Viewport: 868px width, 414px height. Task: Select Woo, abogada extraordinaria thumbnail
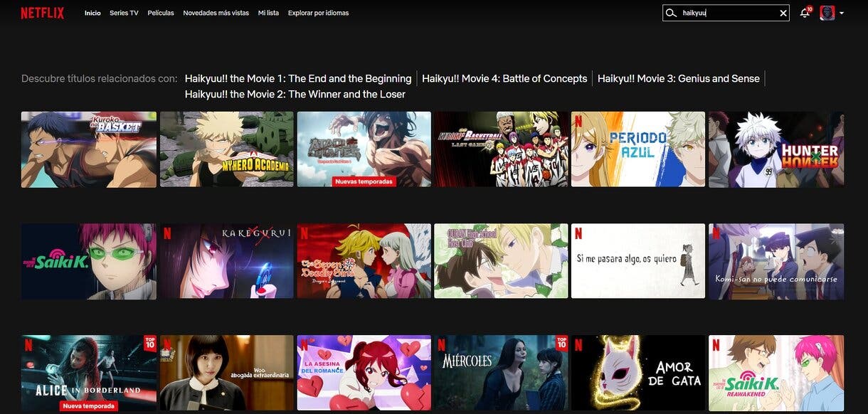click(x=226, y=373)
